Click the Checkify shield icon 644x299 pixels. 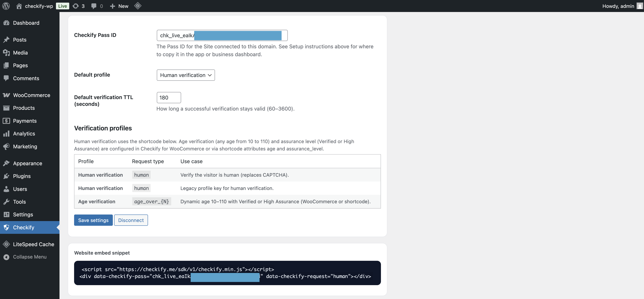[7, 227]
